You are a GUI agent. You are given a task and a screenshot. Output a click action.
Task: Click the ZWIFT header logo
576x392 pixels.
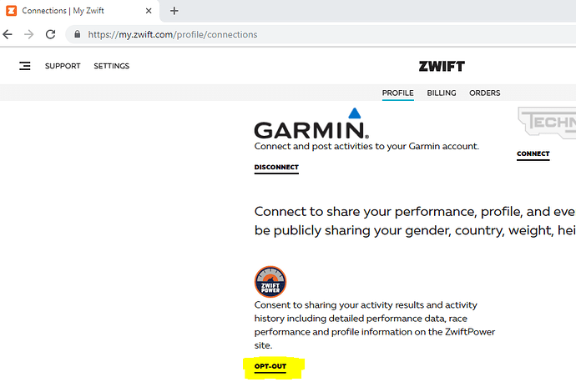(x=442, y=66)
